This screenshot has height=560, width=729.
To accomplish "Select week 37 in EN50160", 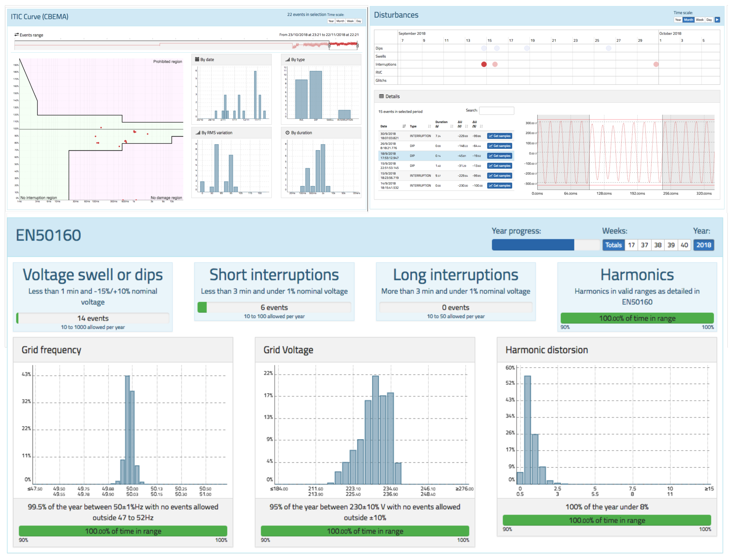I will click(x=644, y=245).
